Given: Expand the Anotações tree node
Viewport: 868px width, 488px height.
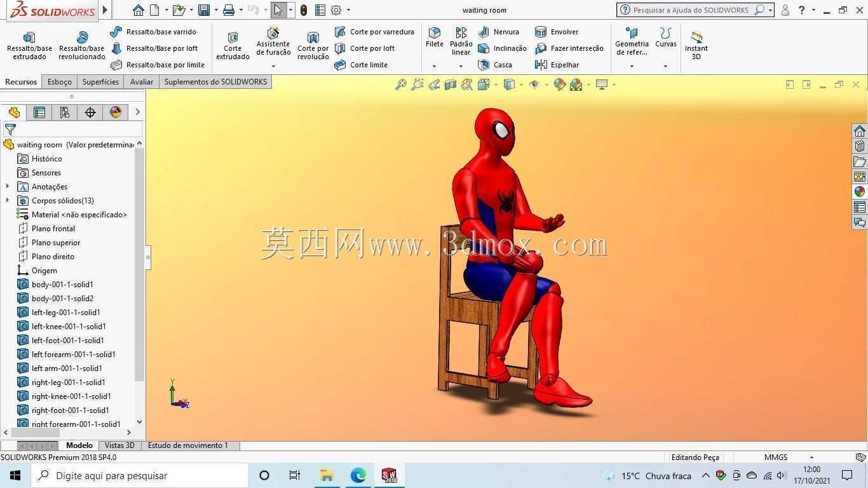Looking at the screenshot, I should point(8,187).
